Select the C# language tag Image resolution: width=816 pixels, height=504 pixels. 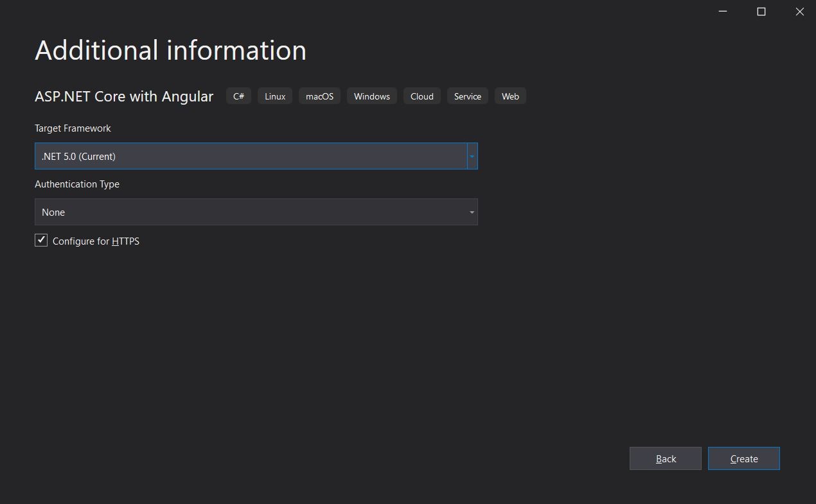[x=238, y=96]
